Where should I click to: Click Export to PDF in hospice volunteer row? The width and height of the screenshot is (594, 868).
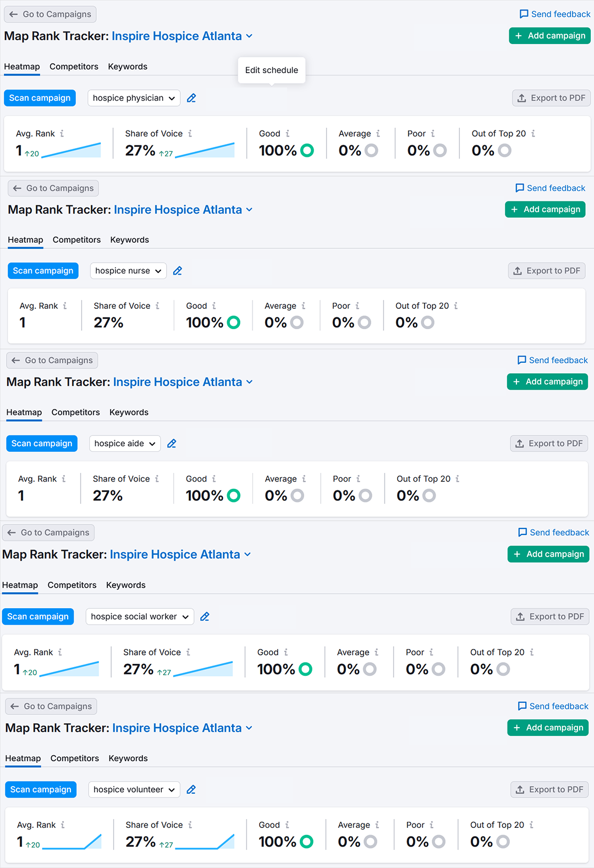tap(549, 789)
